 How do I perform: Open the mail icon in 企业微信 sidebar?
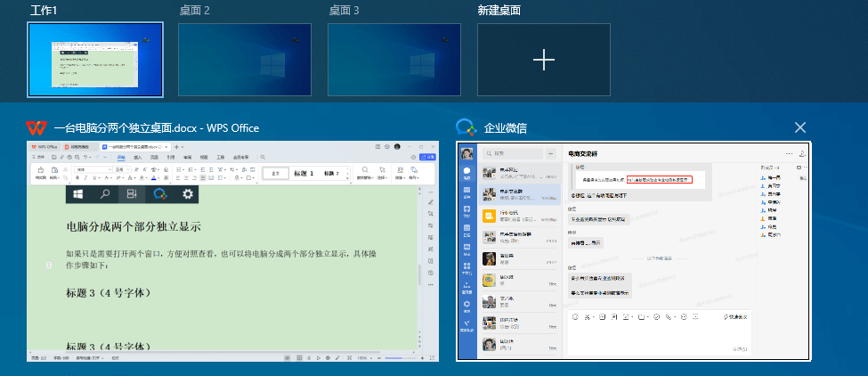tap(467, 192)
